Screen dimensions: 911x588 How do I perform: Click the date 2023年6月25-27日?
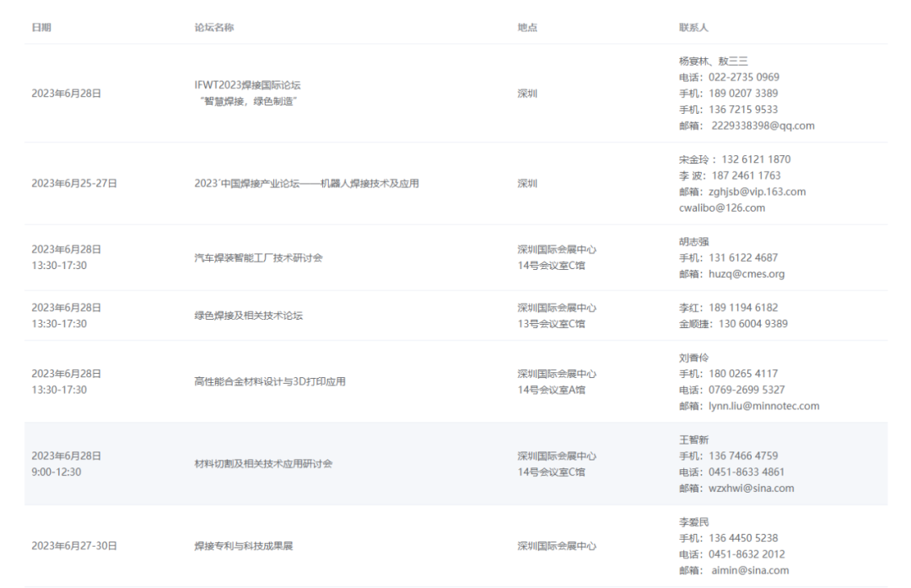pos(74,183)
